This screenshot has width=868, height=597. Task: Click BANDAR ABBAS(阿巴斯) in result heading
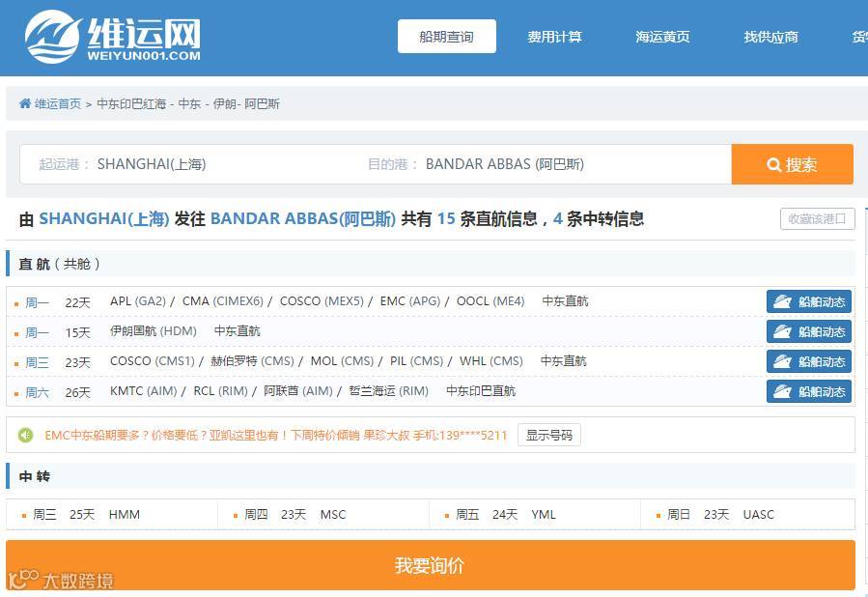pos(303,218)
